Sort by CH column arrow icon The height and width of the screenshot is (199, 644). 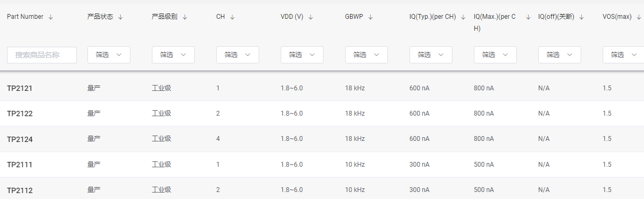pyautogui.click(x=232, y=17)
